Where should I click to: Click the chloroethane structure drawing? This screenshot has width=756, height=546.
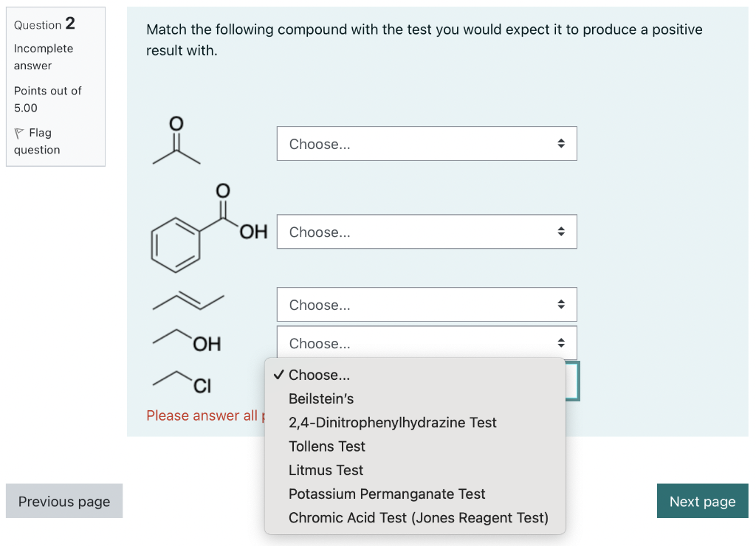(182, 381)
